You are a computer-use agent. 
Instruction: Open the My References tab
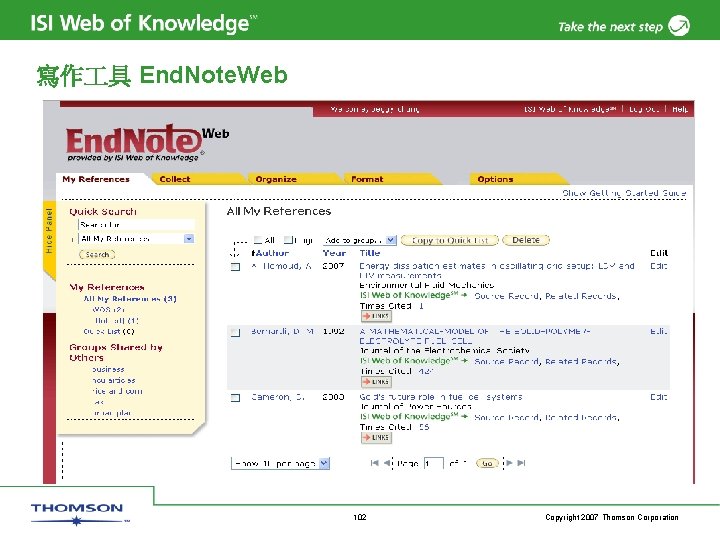pos(96,179)
